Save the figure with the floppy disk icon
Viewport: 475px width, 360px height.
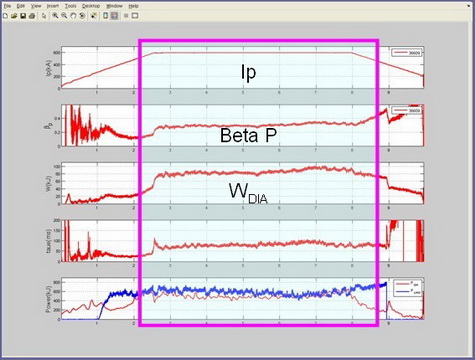point(23,16)
